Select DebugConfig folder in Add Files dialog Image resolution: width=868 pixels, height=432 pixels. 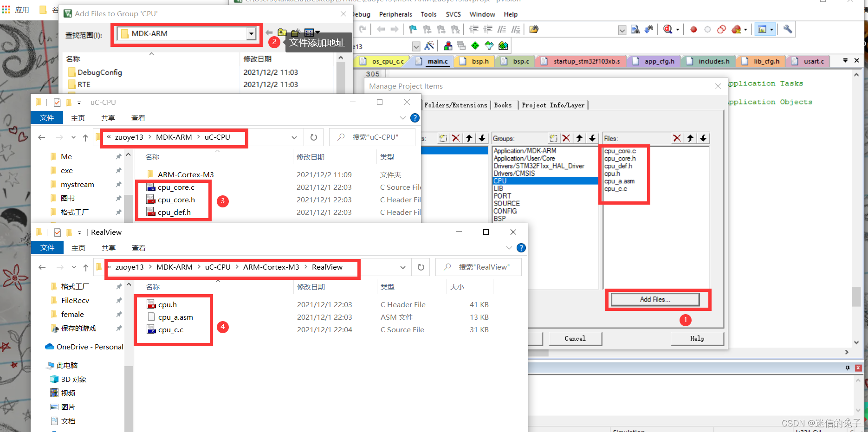pyautogui.click(x=100, y=72)
